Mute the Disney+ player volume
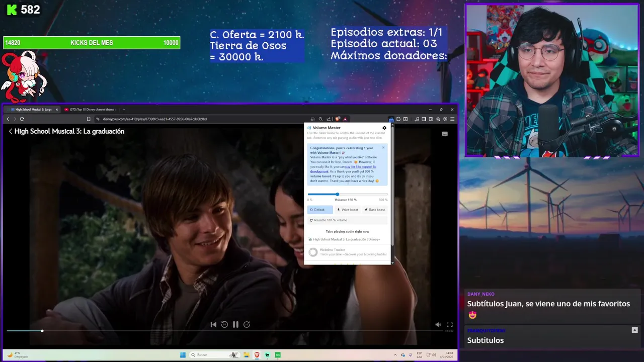The image size is (644, 362). [x=438, y=325]
